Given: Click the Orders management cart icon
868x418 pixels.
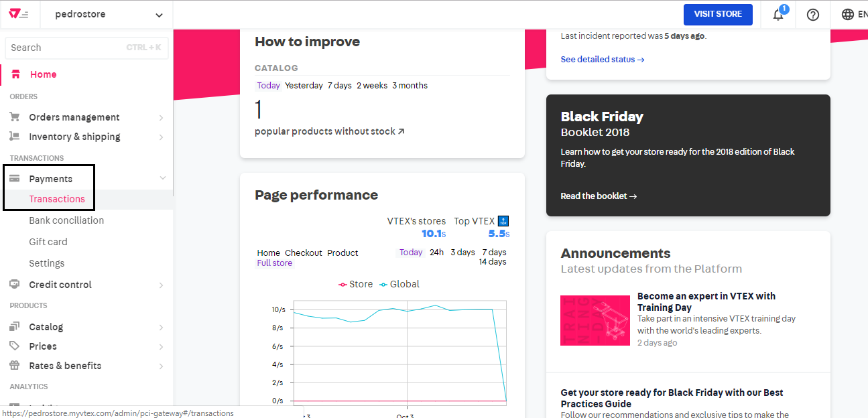Looking at the screenshot, I should coord(15,117).
